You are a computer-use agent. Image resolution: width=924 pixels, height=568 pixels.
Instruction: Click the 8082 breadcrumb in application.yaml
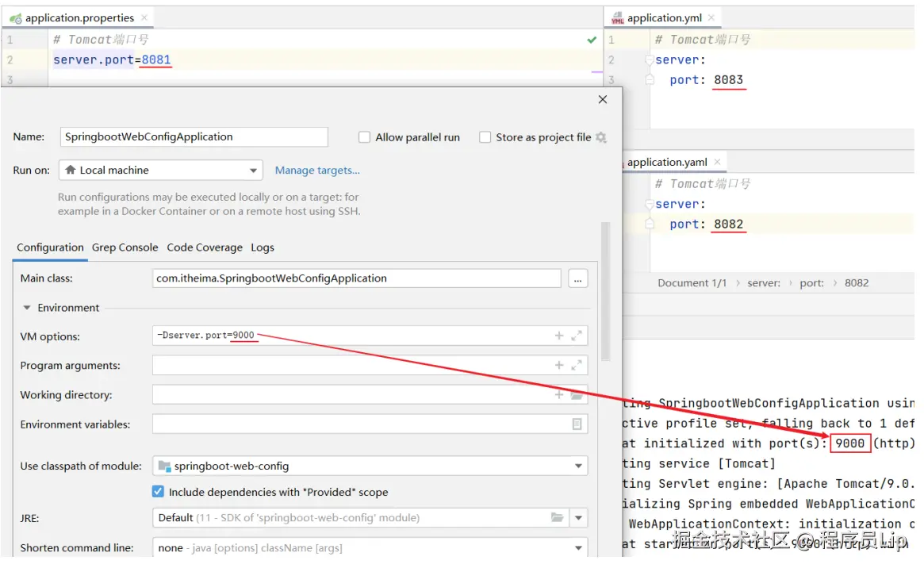tap(857, 283)
